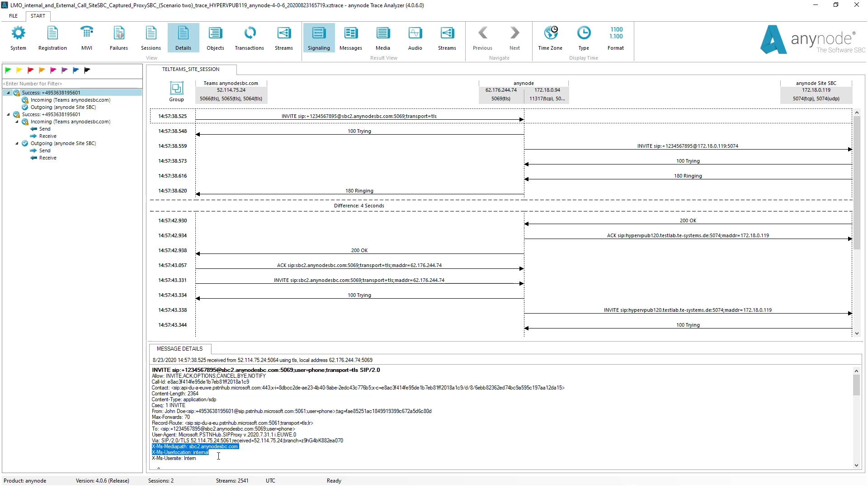Collapse second session's Outgoing (anynode Site SBC) node
The height and width of the screenshot is (488, 868).
[17, 143]
